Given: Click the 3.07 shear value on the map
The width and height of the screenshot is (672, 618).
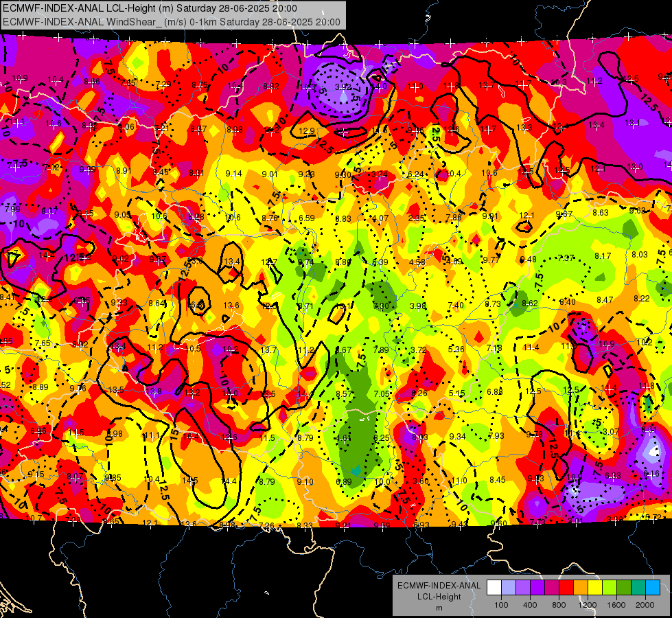Looking at the screenshot, I should (x=611, y=431).
